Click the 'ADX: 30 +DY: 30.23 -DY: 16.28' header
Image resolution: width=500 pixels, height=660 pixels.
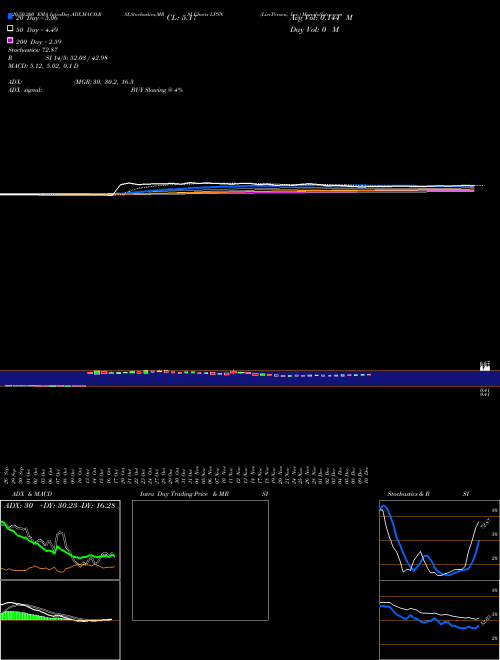pyautogui.click(x=60, y=505)
